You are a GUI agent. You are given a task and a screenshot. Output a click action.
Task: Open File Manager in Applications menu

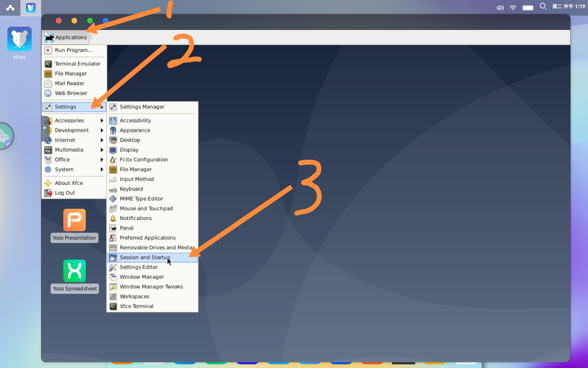(x=74, y=74)
